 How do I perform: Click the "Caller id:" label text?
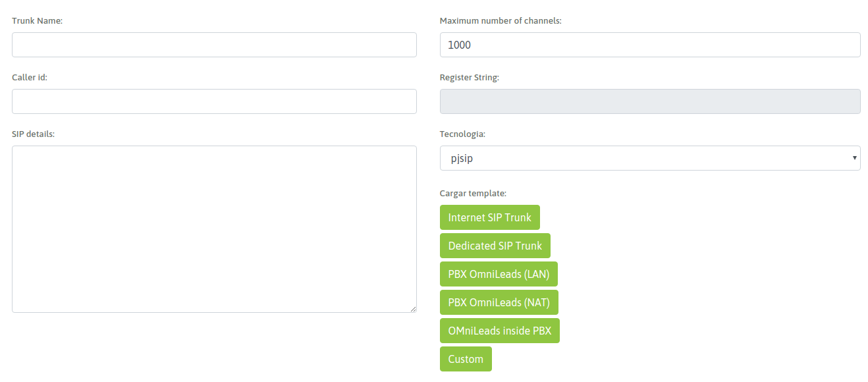coord(30,77)
